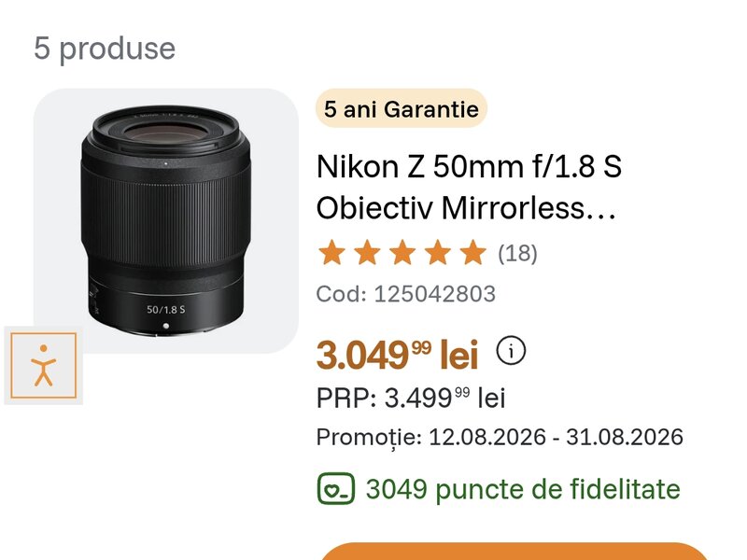This screenshot has height=560, width=747.
Task: Click the 50/1.8 S label on the lens
Action: point(166,310)
